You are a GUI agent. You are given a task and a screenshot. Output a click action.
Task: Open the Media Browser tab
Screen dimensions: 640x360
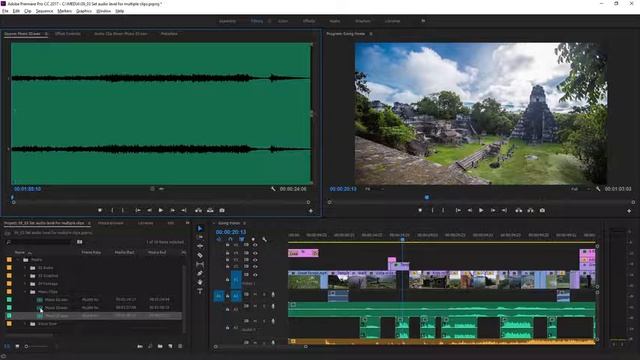click(x=111, y=223)
